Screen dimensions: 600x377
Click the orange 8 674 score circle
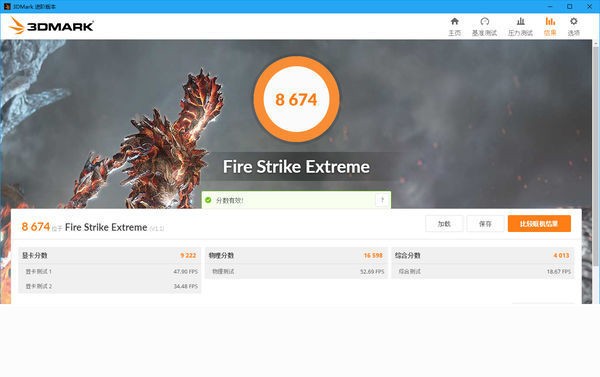coord(297,100)
